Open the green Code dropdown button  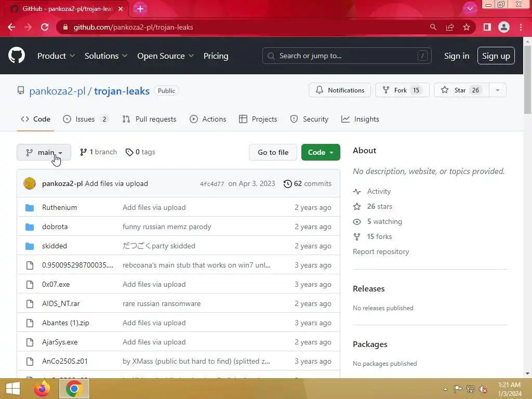pos(321,152)
